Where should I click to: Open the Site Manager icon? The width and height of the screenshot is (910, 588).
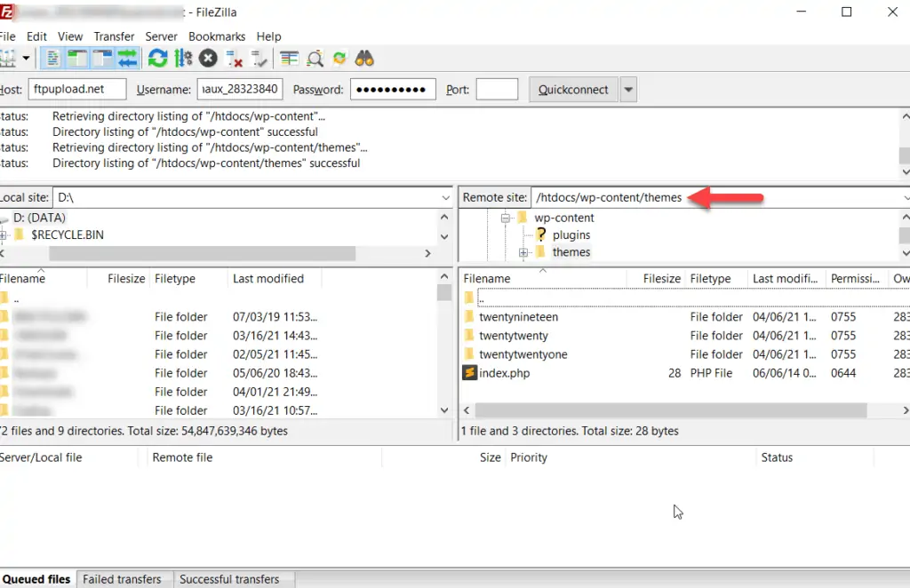pyautogui.click(x=7, y=58)
